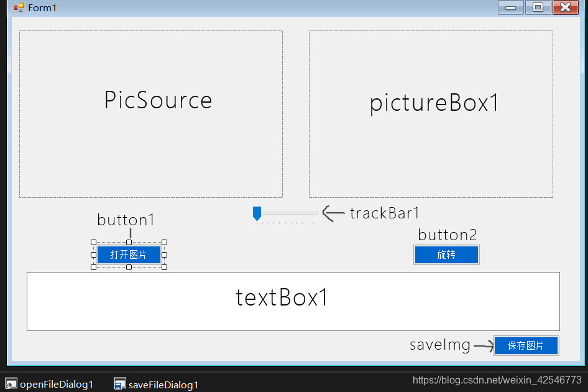Click the 打开图片 button
Viewport: 588px width, 392px height.
[129, 254]
